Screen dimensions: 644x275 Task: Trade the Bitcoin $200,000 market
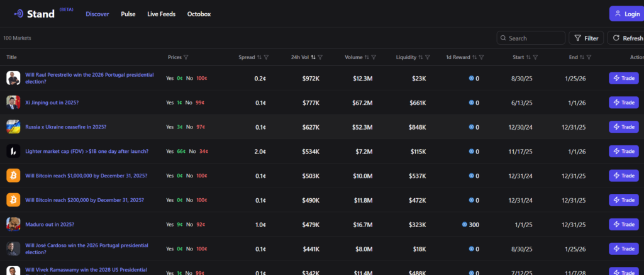pyautogui.click(x=624, y=200)
